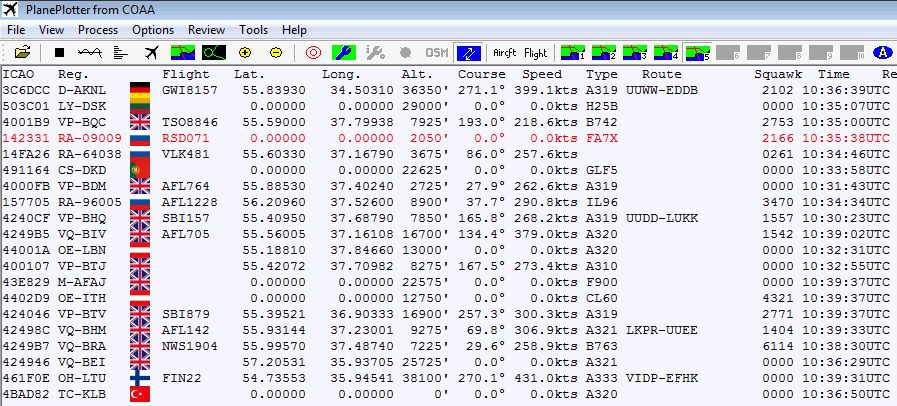
Task: Open the View menu
Action: point(51,30)
